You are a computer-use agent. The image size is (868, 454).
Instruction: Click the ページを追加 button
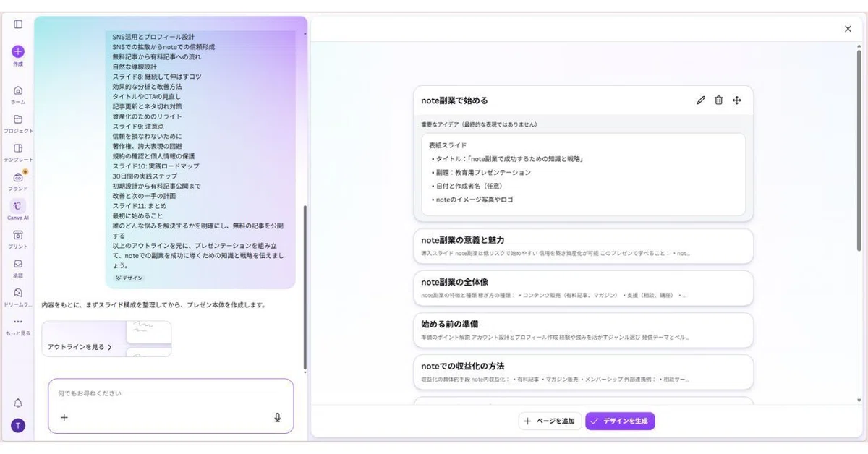click(x=550, y=421)
